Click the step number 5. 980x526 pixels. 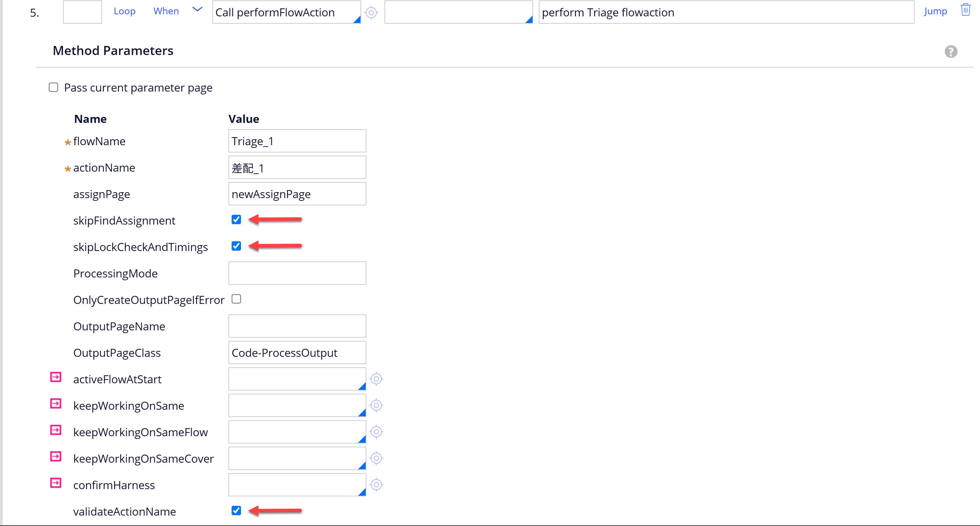(34, 13)
